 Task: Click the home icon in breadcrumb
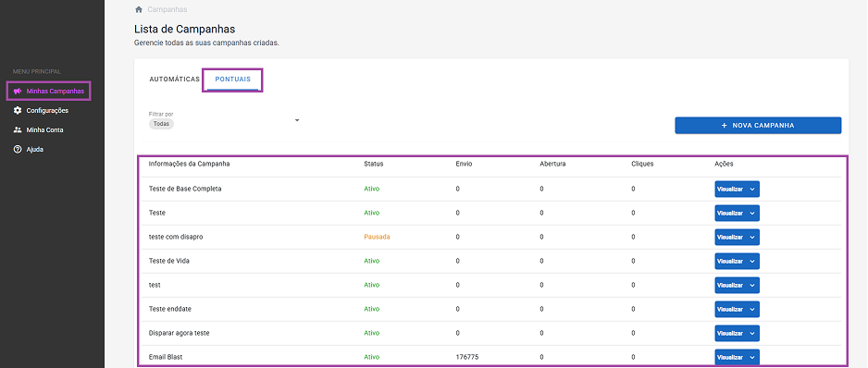point(139,9)
